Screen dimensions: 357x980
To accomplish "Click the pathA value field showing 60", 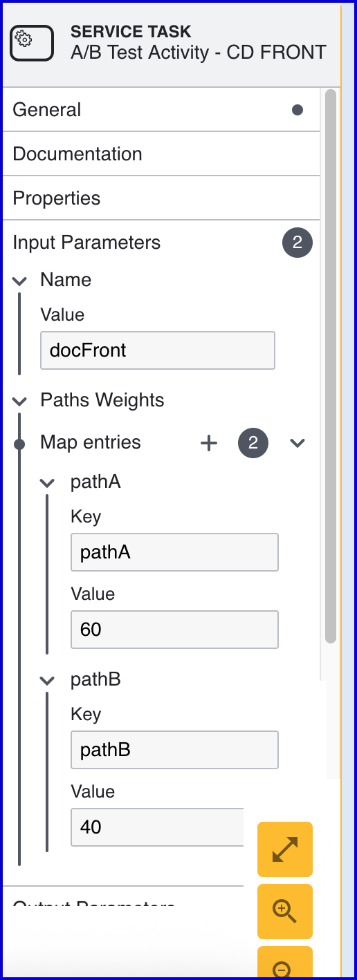I will (174, 630).
